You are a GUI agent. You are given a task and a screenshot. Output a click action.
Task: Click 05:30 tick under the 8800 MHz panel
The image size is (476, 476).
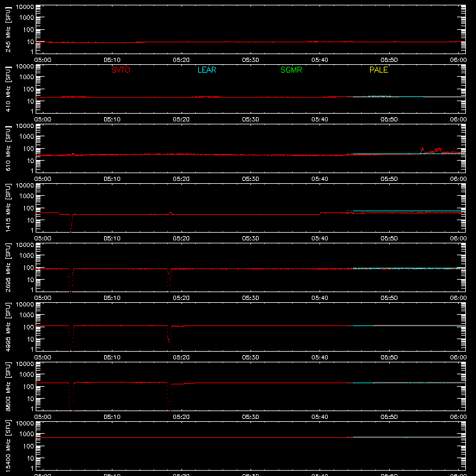coord(250,417)
